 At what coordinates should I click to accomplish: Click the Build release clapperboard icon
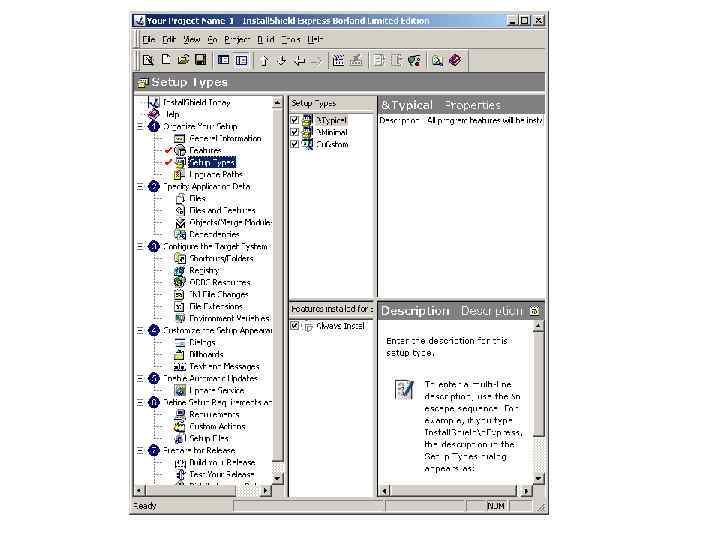point(338,60)
